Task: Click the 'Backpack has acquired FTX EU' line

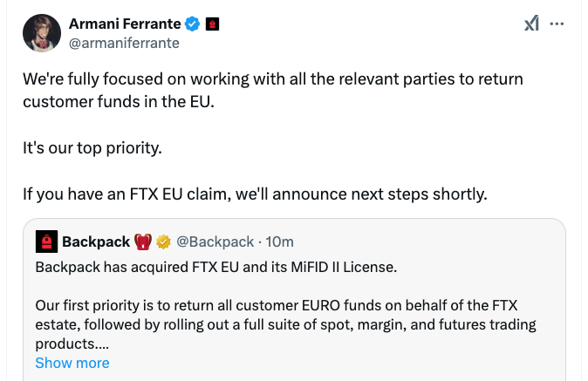Action: 215,266
